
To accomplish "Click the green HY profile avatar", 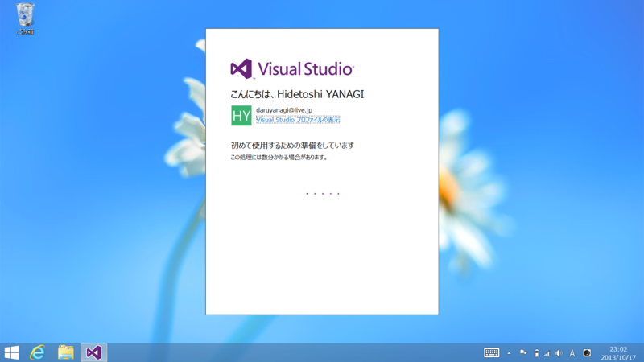I will point(242,115).
